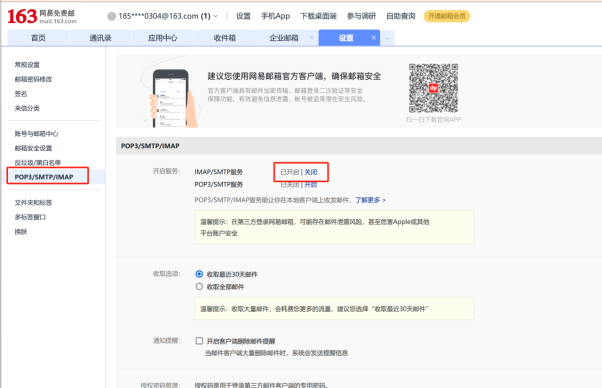602x388 pixels.
Task: Open 多标签窗口 in the sidebar
Action: point(30,217)
